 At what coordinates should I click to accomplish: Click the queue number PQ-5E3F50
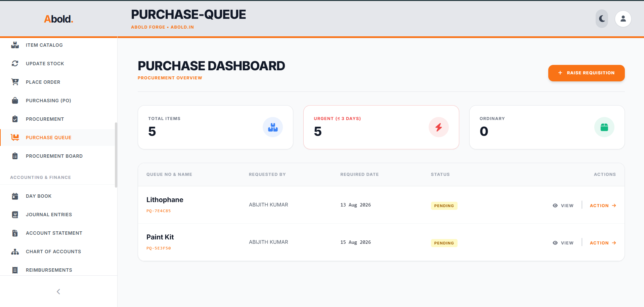(x=159, y=248)
